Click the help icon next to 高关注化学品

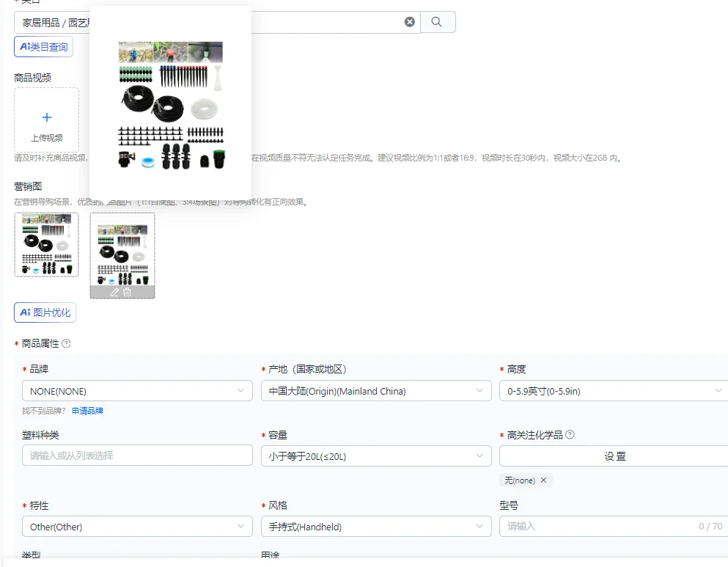pos(570,435)
